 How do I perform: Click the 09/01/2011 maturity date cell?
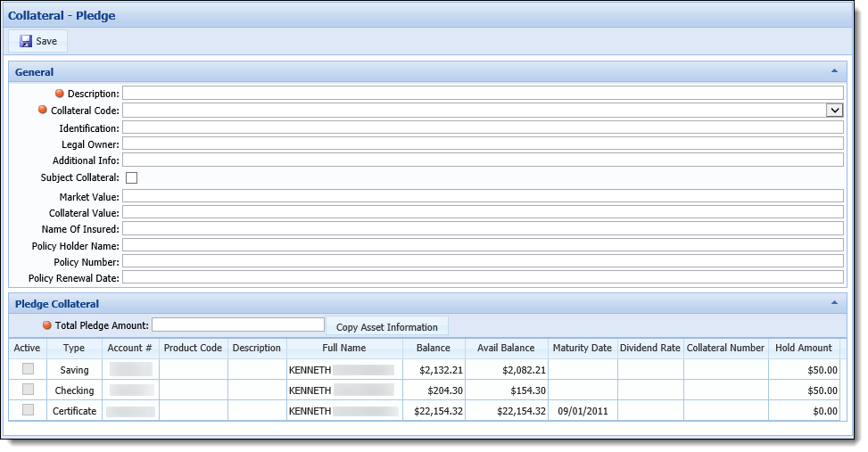583,411
